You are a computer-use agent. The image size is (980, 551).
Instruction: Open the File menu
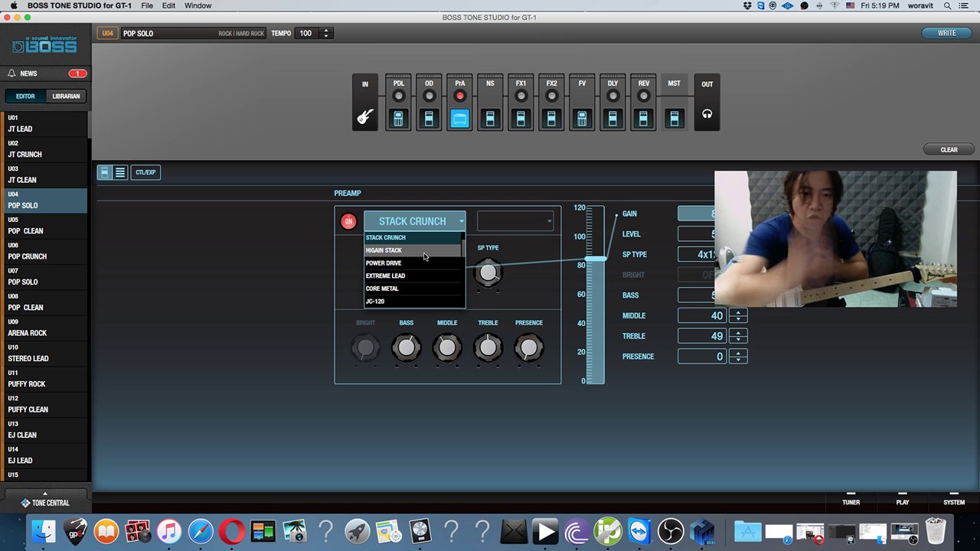pos(147,5)
